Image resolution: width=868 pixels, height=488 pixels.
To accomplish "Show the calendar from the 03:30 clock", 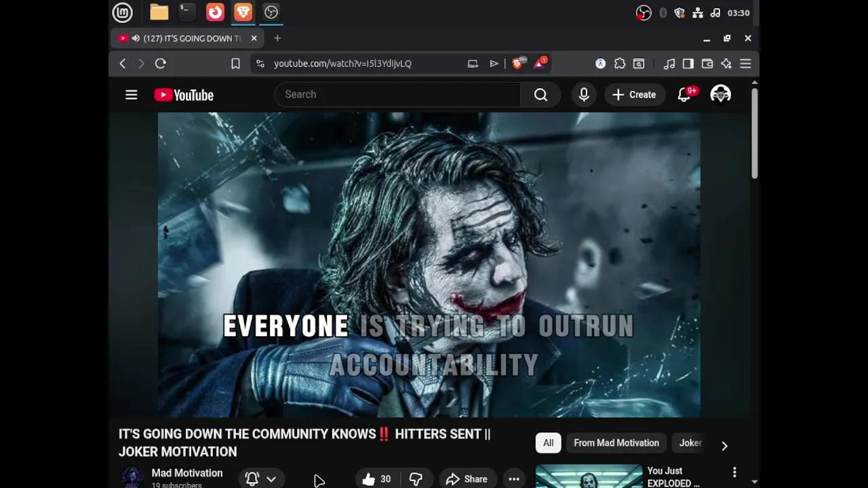I will pyautogui.click(x=738, y=13).
